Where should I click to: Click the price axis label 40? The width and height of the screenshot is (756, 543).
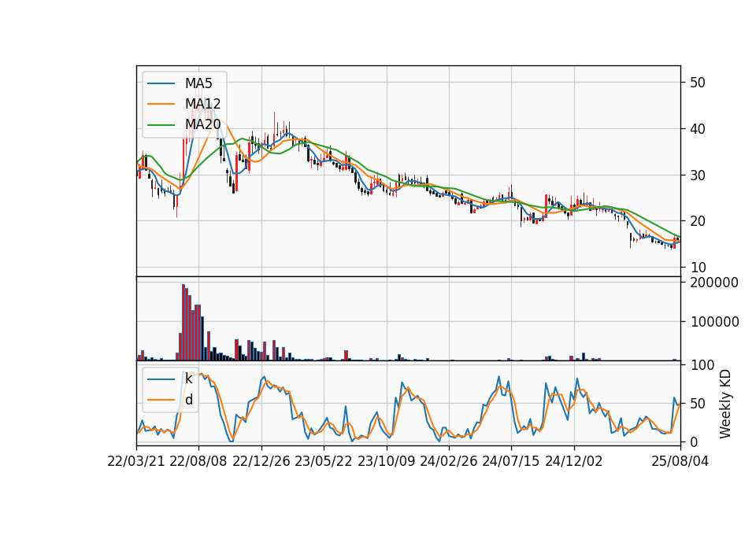click(x=698, y=129)
